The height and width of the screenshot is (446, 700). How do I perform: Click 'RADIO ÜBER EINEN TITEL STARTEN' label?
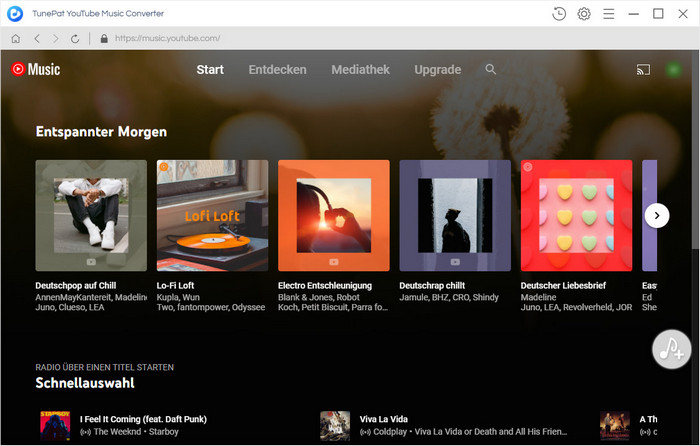coord(105,367)
